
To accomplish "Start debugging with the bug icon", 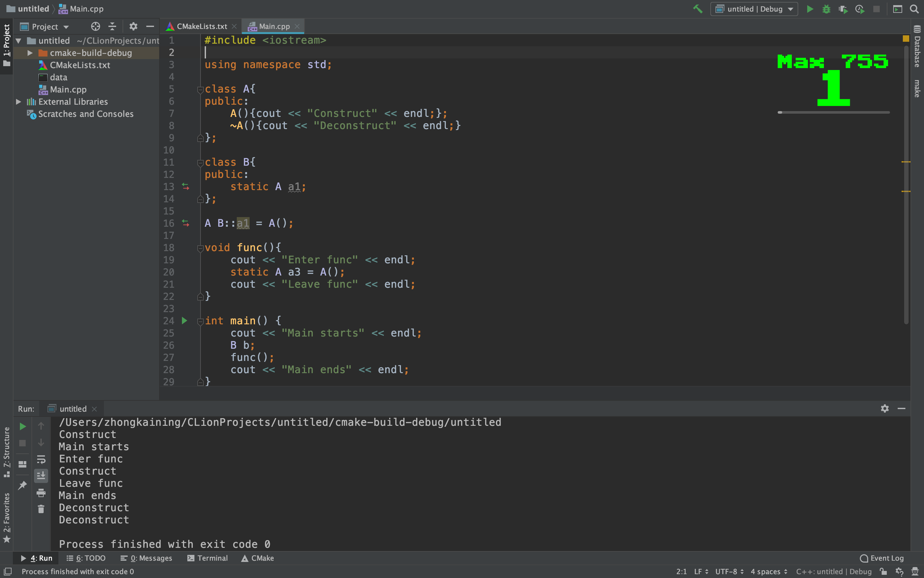I will (826, 9).
